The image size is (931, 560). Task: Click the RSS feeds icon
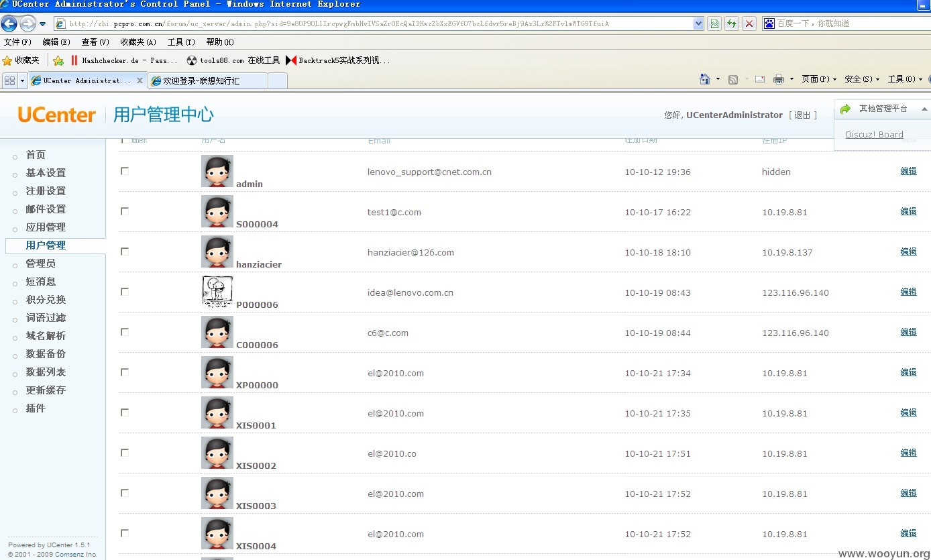pos(733,79)
